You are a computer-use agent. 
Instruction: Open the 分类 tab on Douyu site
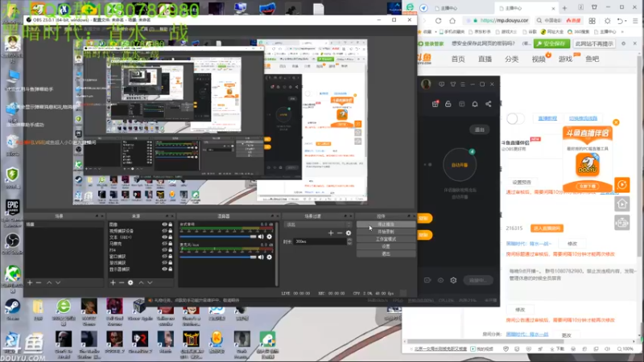(x=511, y=59)
